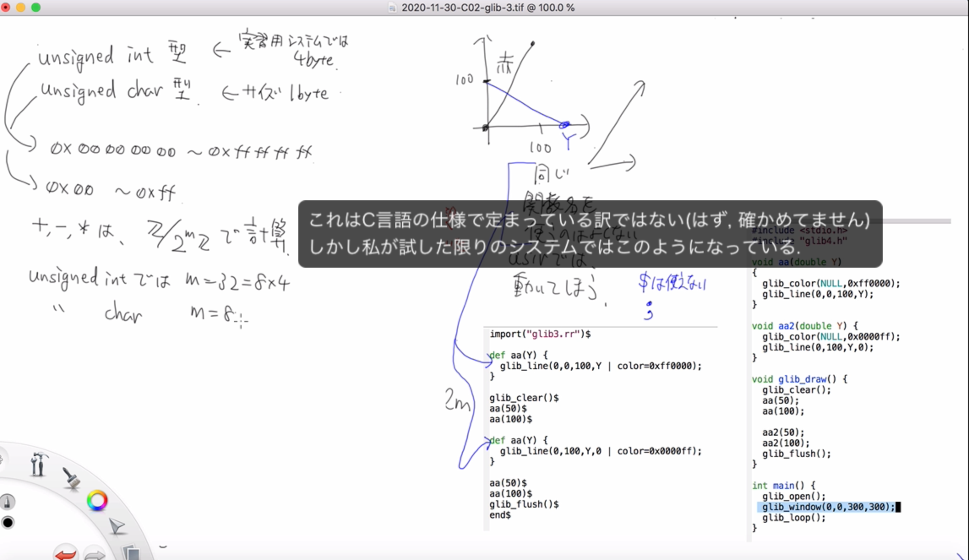Open the Brush palette from the lagoon
Viewport: 969px width, 560px height.
71,478
